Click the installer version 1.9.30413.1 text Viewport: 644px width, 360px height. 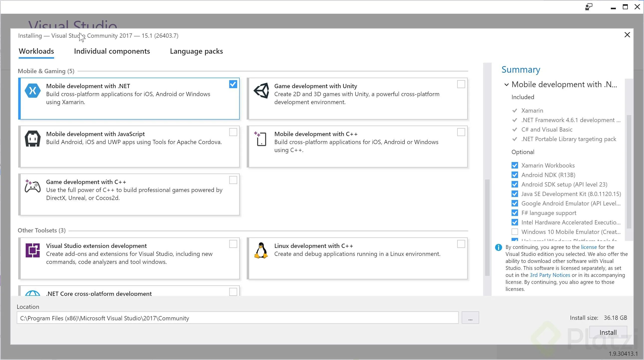coord(623,354)
